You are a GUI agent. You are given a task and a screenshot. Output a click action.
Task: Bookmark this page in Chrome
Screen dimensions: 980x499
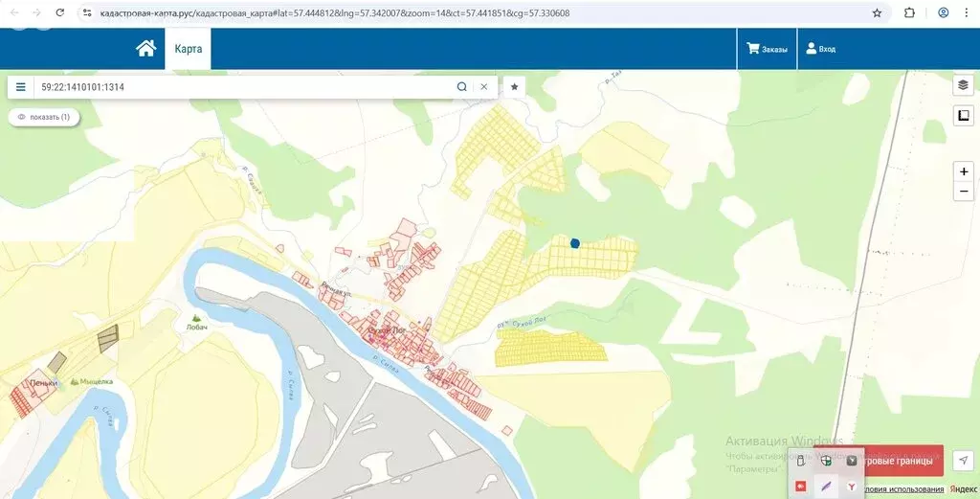[x=877, y=13]
